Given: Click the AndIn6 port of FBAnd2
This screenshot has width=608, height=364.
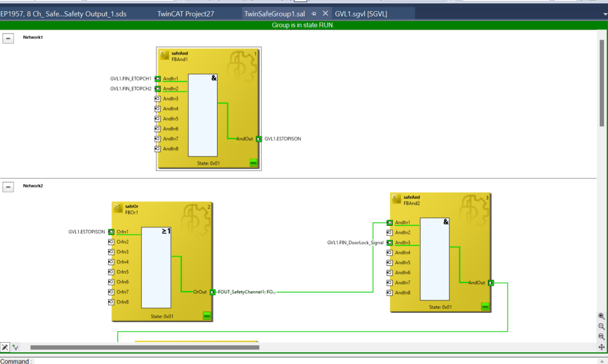Looking at the screenshot, I should [390, 272].
